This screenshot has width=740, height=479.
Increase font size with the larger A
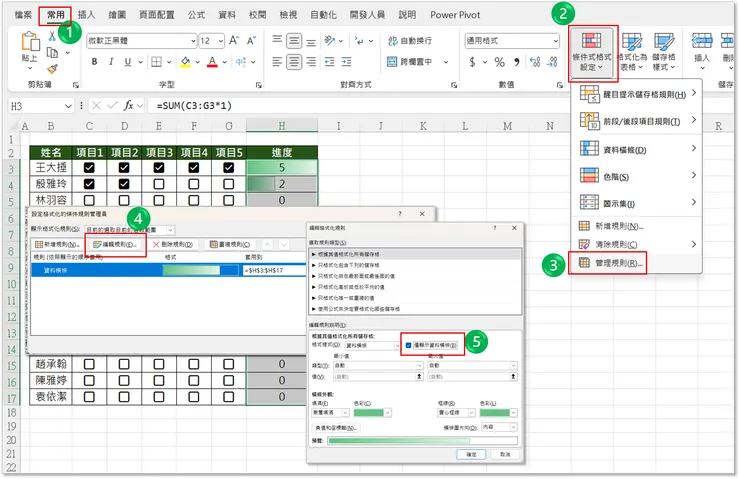234,41
